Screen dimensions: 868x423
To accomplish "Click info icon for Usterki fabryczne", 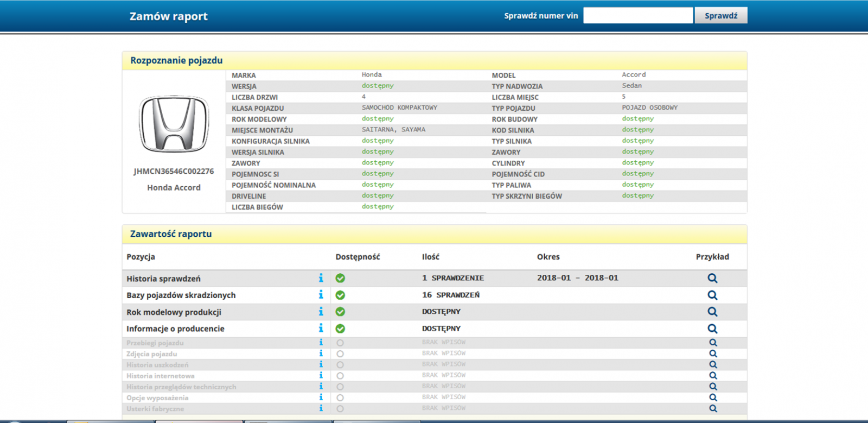I will click(321, 408).
